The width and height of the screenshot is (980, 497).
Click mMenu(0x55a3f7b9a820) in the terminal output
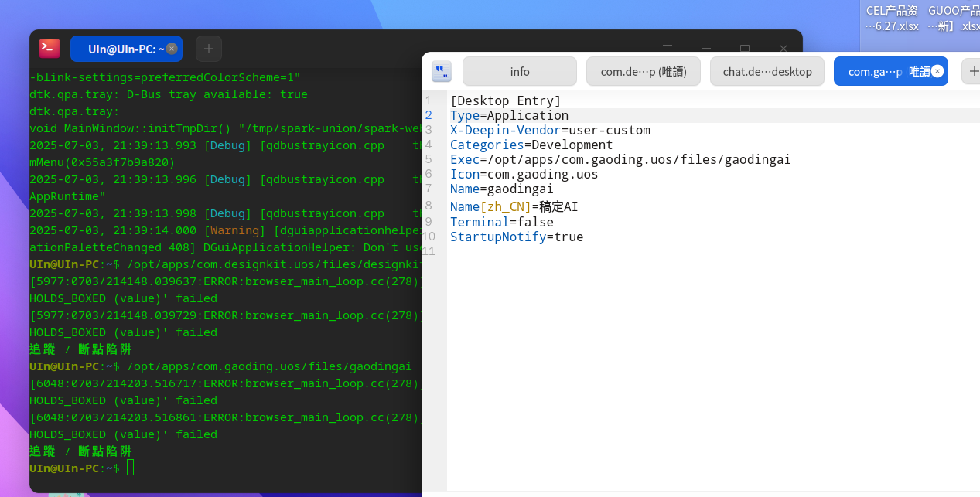coord(102,162)
